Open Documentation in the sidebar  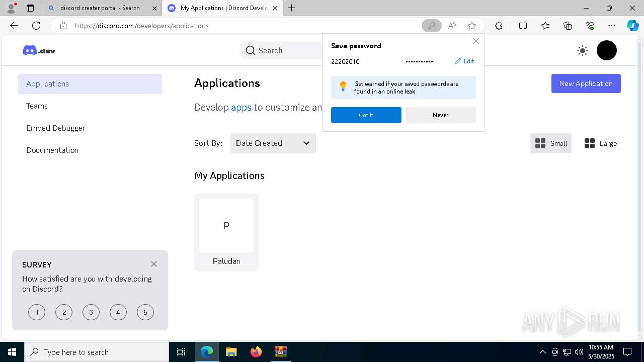90,150
